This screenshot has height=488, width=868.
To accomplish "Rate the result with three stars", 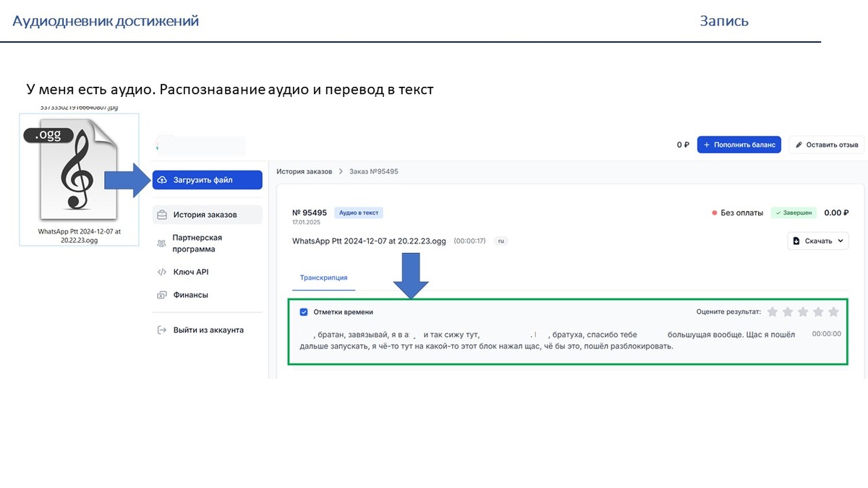I will [803, 312].
